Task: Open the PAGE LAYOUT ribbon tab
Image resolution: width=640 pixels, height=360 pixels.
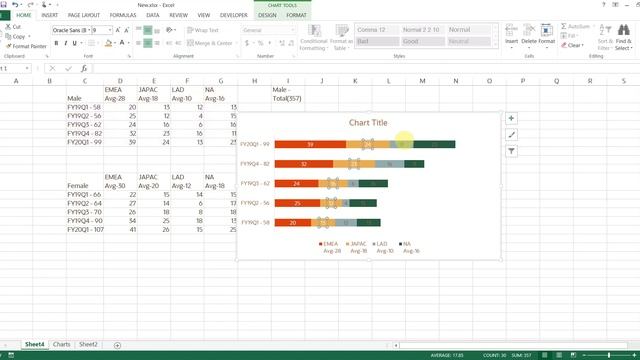Action: [x=84, y=15]
